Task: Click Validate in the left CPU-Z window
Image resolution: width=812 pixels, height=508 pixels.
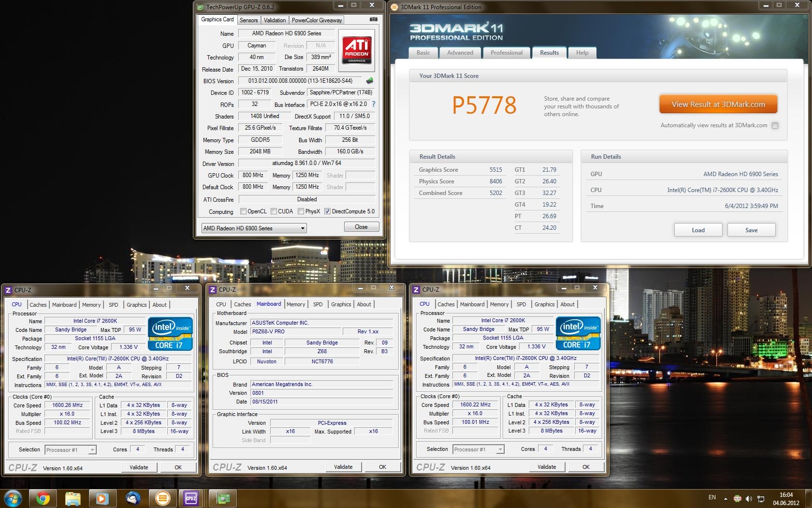Action: click(x=139, y=467)
